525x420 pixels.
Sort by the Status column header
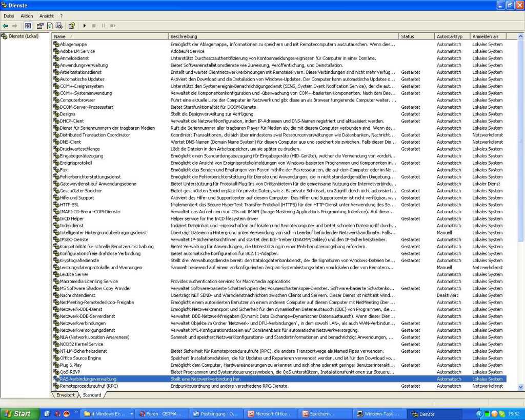pos(416,36)
